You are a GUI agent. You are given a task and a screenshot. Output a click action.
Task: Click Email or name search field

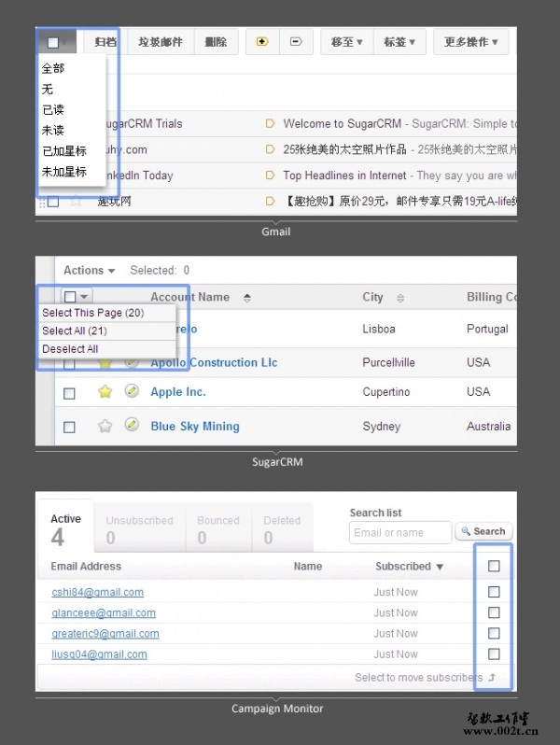[400, 533]
